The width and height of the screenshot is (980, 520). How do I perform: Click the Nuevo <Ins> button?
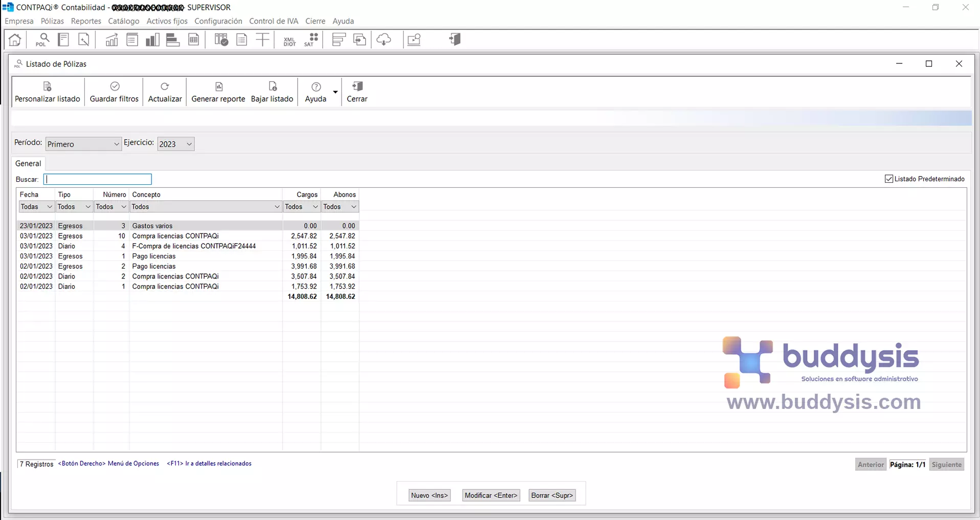point(430,495)
